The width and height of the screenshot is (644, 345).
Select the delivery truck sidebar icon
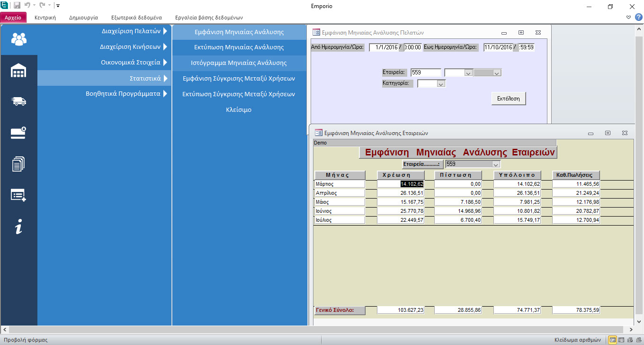click(x=18, y=101)
